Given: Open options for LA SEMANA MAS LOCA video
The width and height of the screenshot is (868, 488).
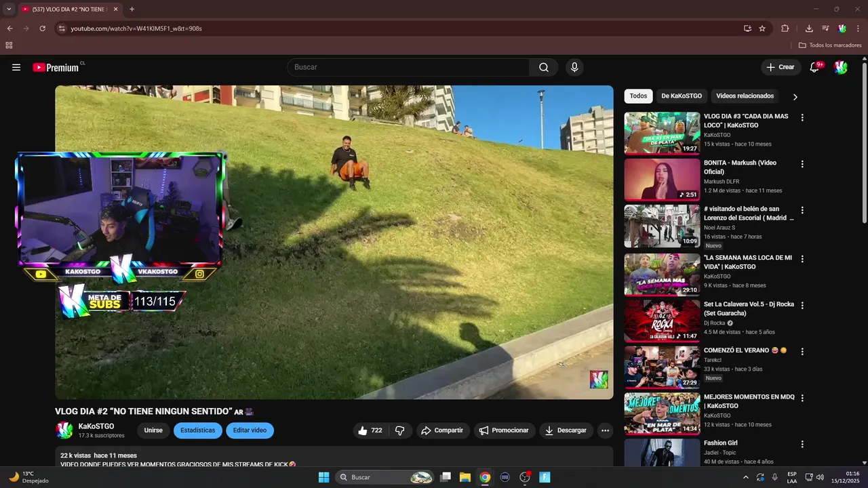Looking at the screenshot, I should [x=802, y=259].
